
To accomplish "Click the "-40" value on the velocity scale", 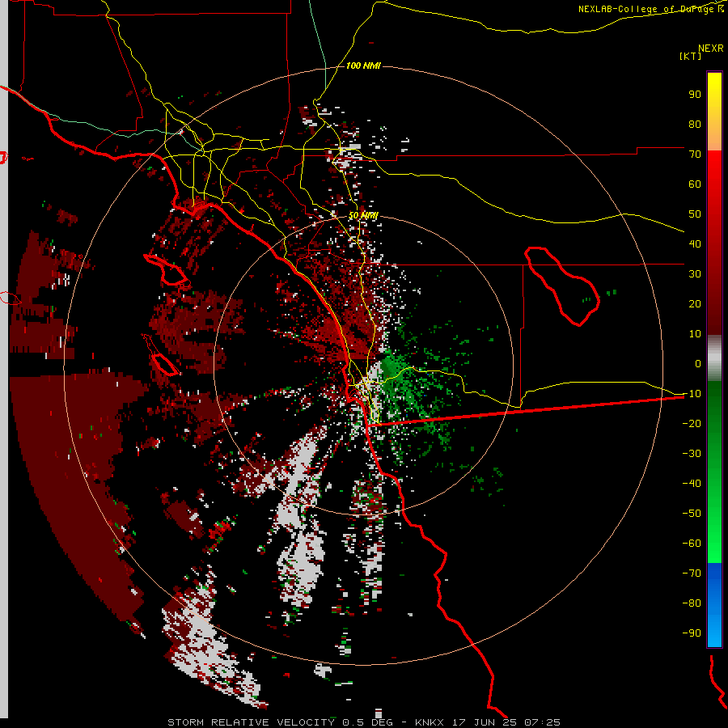I will coord(692,484).
